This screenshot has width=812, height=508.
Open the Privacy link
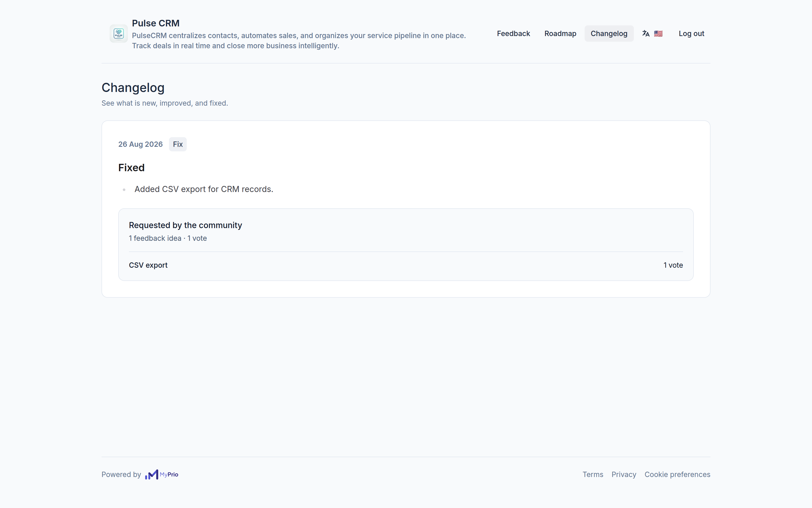623,474
